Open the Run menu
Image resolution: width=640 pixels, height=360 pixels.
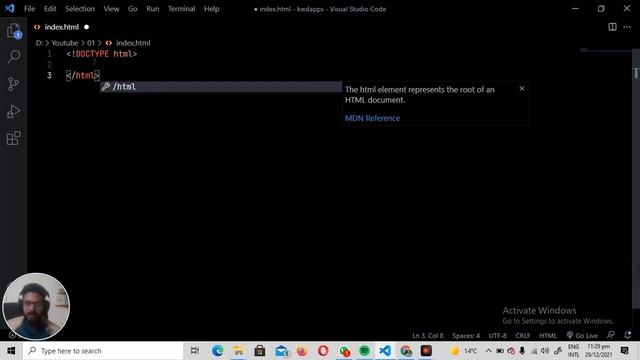click(153, 9)
